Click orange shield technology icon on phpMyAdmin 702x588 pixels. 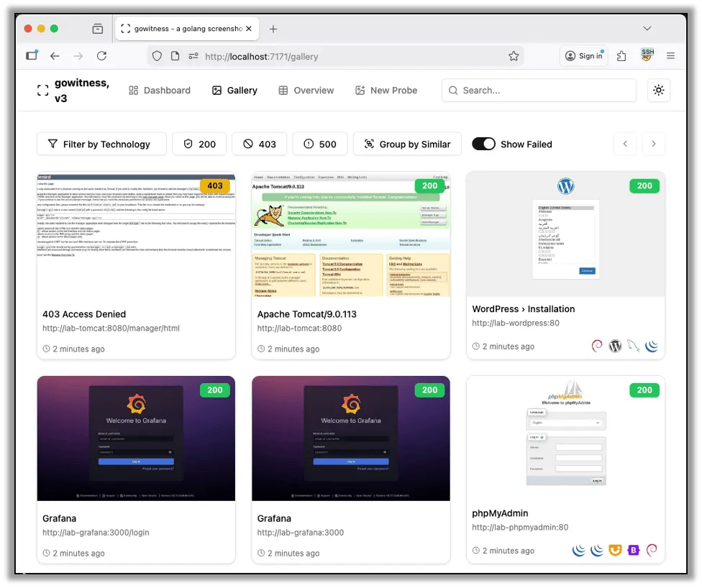[615, 550]
